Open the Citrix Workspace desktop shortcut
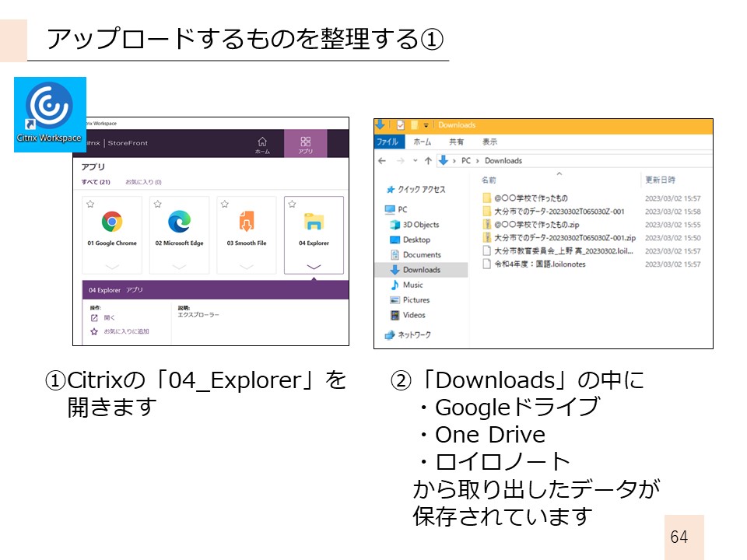747x560 pixels. tap(50, 114)
